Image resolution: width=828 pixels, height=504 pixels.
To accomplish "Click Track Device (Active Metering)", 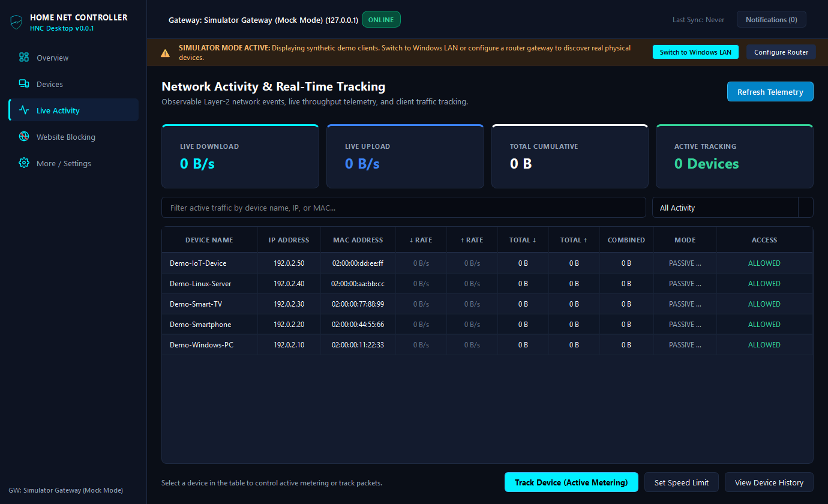I will [571, 482].
